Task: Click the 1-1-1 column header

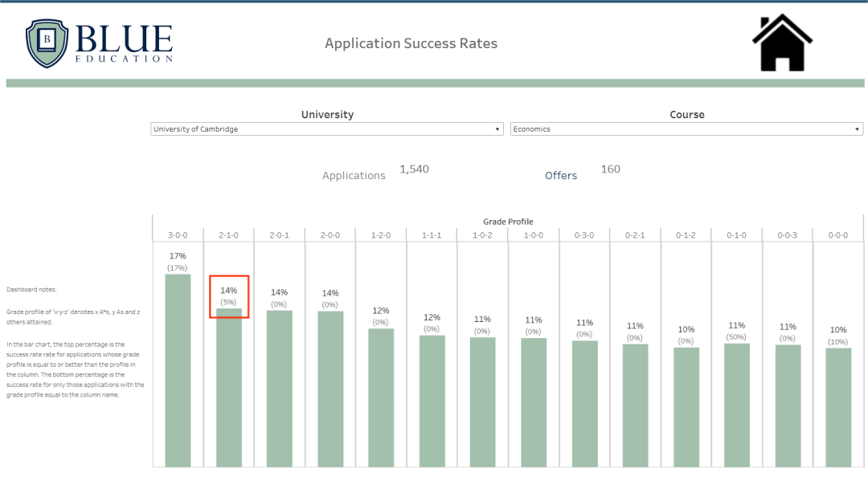Action: [x=432, y=235]
